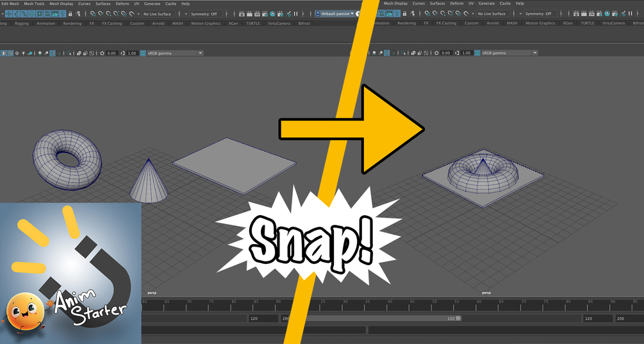This screenshot has height=344, width=644.
Task: Reset gamma icon, left viewport toolbar
Action: (122, 53)
